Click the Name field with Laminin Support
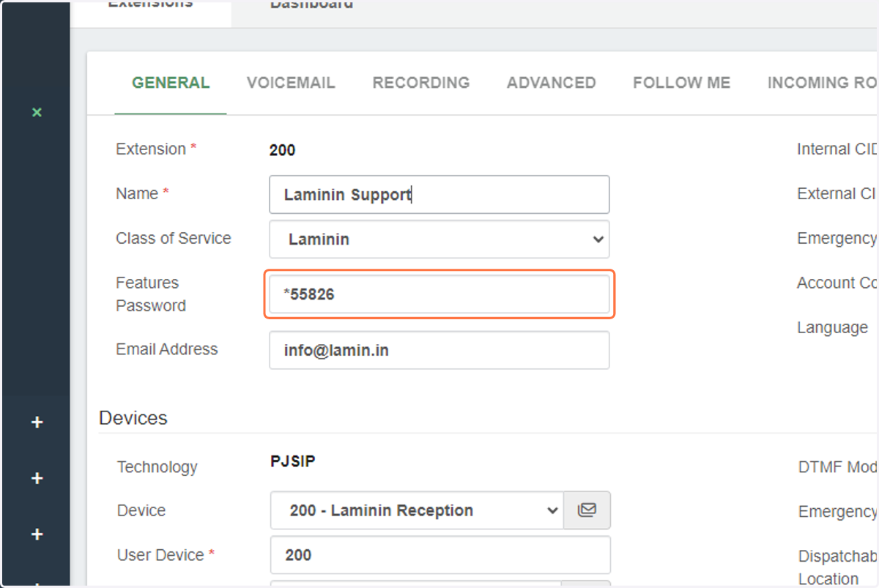 (x=439, y=195)
